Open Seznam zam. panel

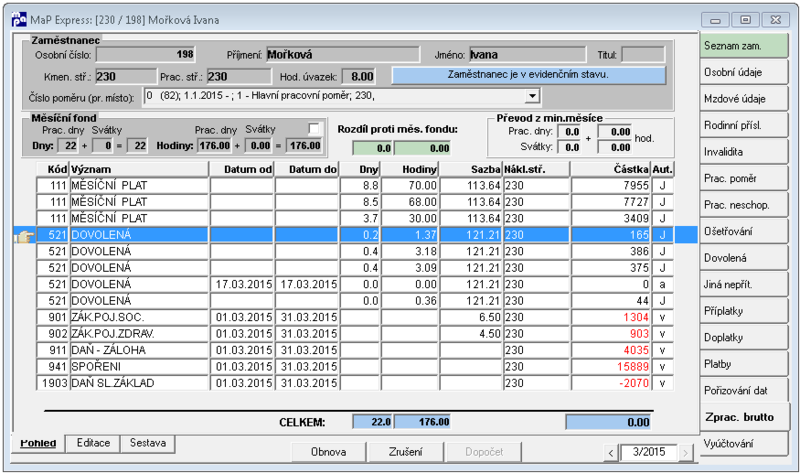point(744,46)
